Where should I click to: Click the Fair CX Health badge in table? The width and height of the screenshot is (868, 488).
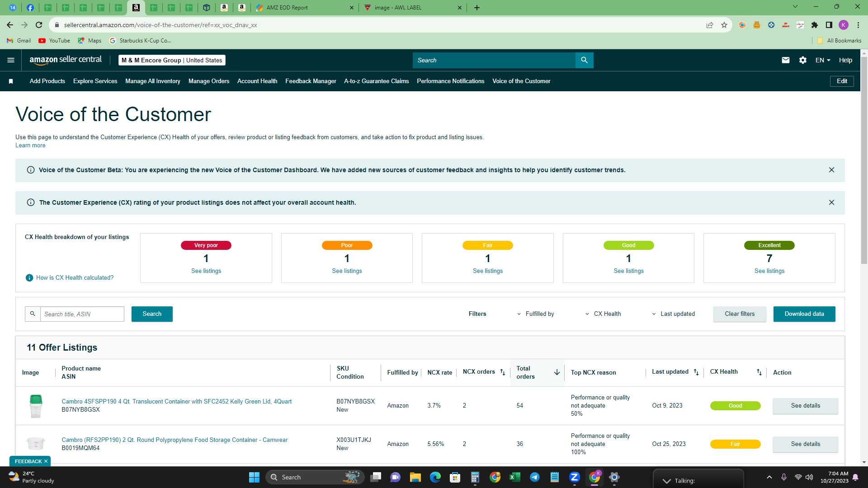tap(735, 444)
